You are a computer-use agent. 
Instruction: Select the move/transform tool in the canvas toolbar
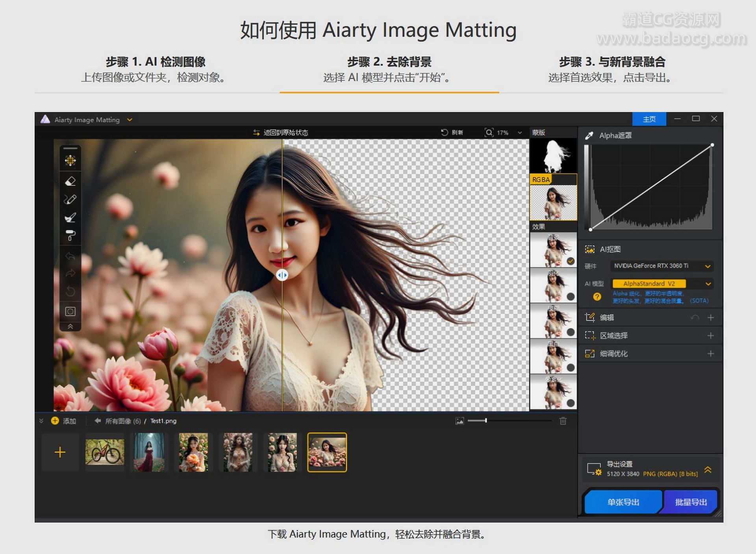pos(70,160)
